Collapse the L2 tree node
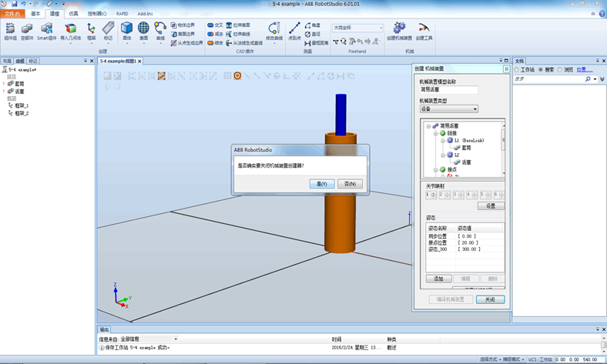Image resolution: width=607 pixels, height=364 pixels. (x=443, y=155)
